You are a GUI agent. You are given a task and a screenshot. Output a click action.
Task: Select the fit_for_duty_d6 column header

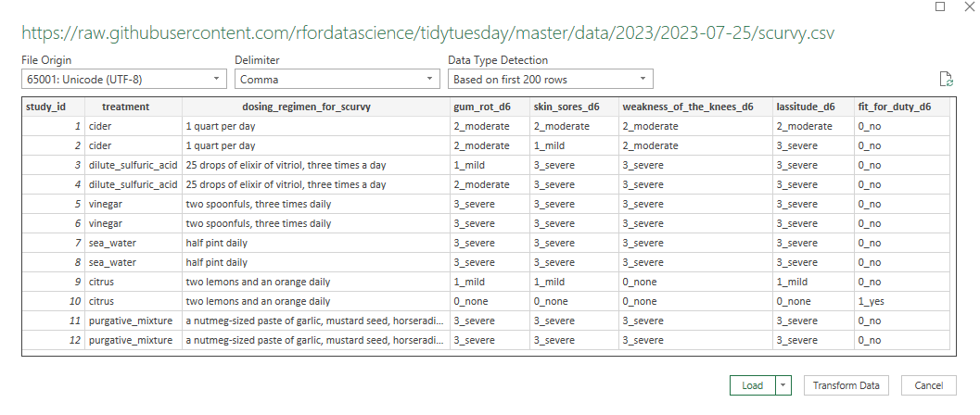click(901, 107)
